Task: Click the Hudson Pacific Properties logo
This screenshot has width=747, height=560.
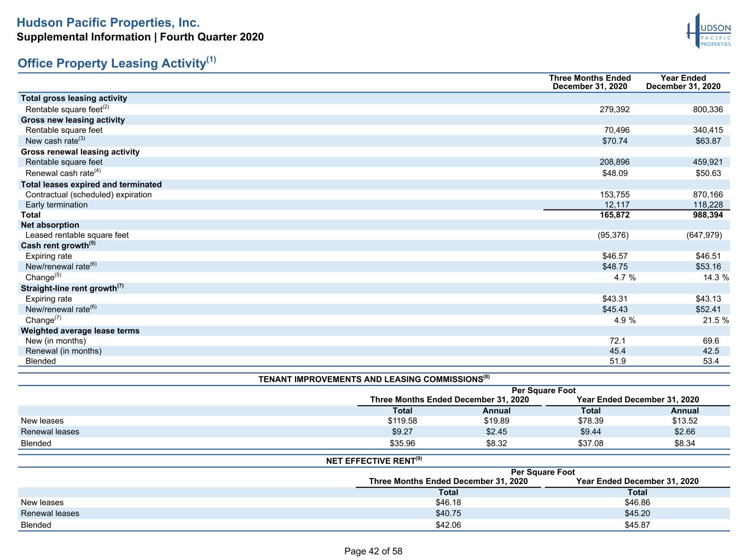Action: (709, 31)
